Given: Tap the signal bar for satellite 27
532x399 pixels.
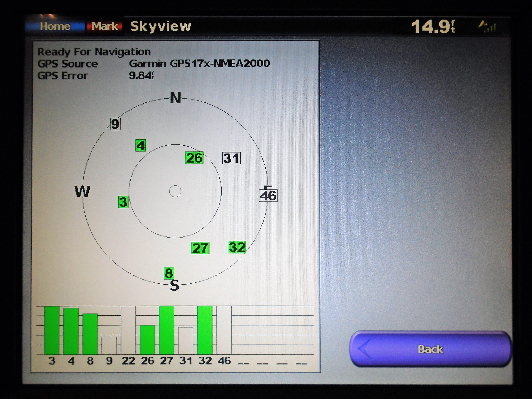Looking at the screenshot, I should 166,330.
